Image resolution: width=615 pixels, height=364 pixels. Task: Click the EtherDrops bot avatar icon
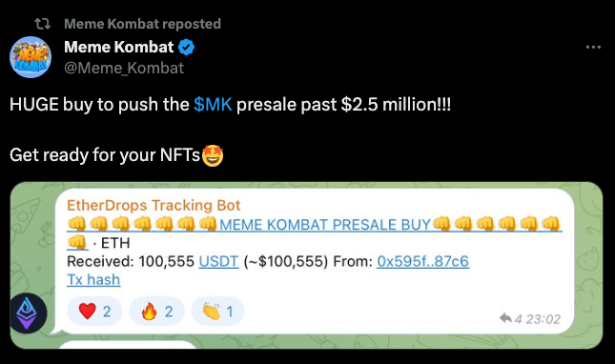pos(28,313)
